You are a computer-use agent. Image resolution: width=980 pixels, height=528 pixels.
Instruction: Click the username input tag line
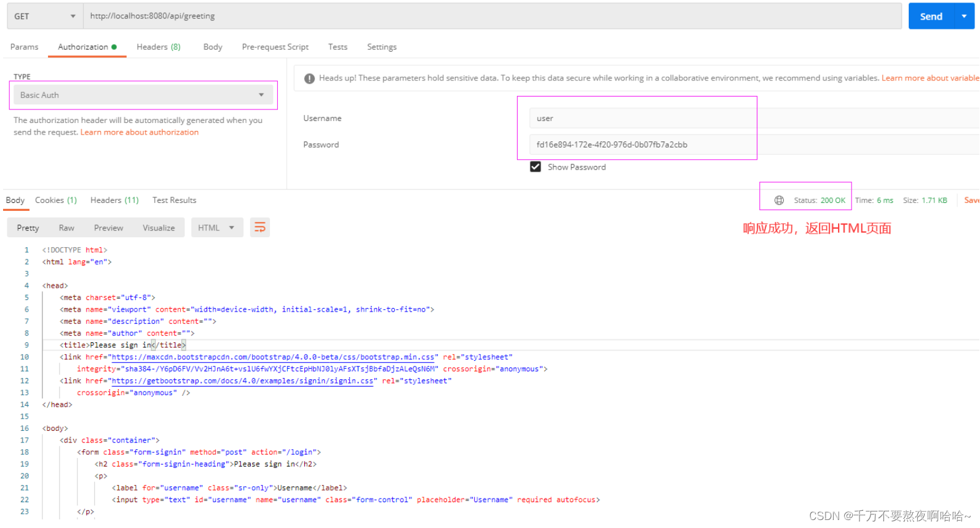356,500
